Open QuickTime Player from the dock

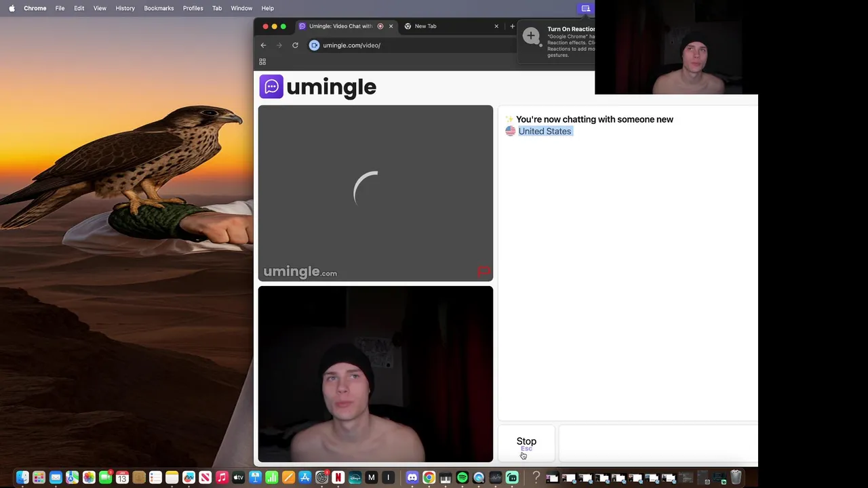479,477
